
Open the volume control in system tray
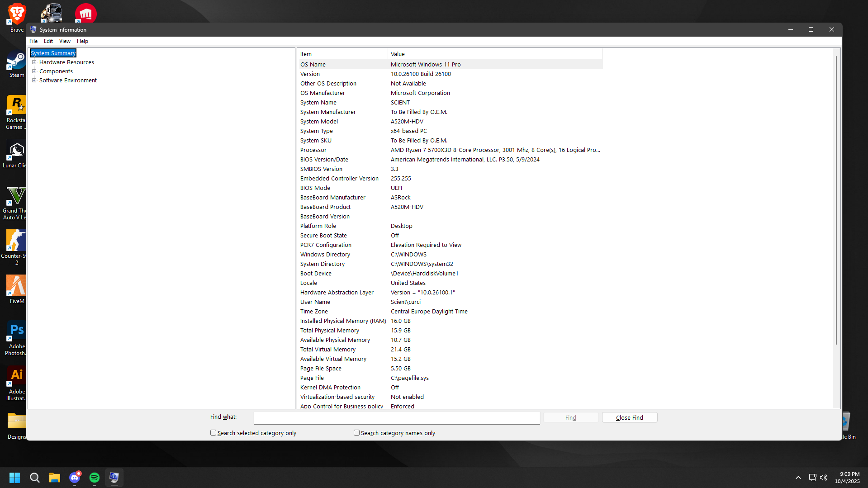(x=824, y=478)
